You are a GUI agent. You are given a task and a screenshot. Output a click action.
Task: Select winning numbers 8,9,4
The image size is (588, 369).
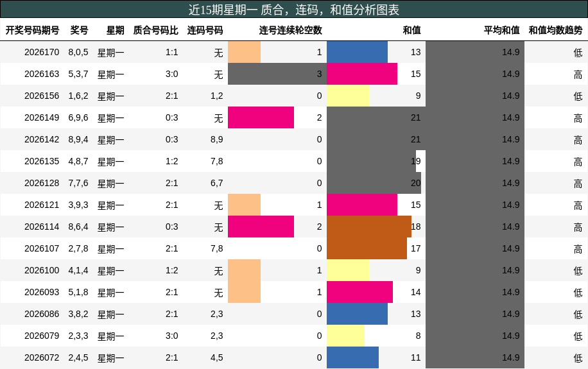pyautogui.click(x=78, y=139)
